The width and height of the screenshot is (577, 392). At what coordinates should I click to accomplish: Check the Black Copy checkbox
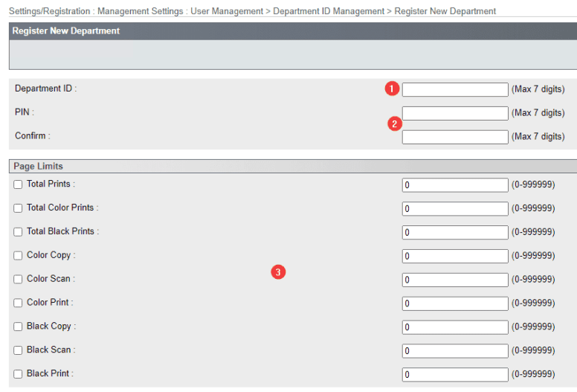pos(18,327)
